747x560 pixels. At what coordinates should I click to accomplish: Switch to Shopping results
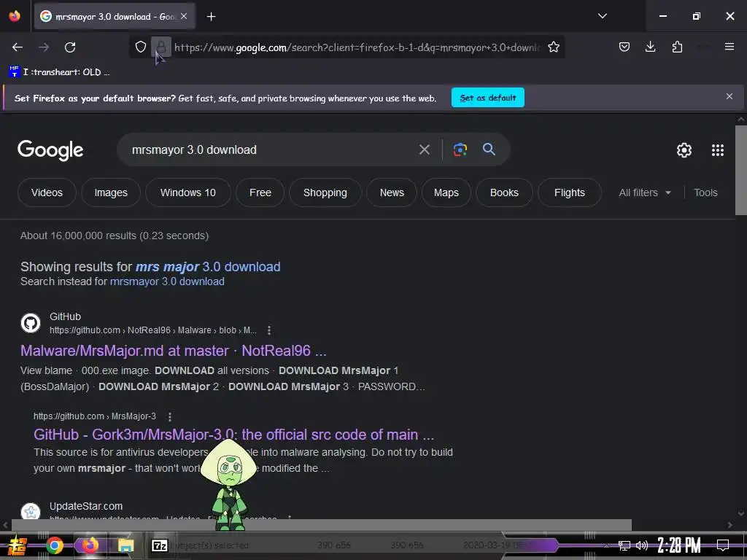tap(325, 192)
